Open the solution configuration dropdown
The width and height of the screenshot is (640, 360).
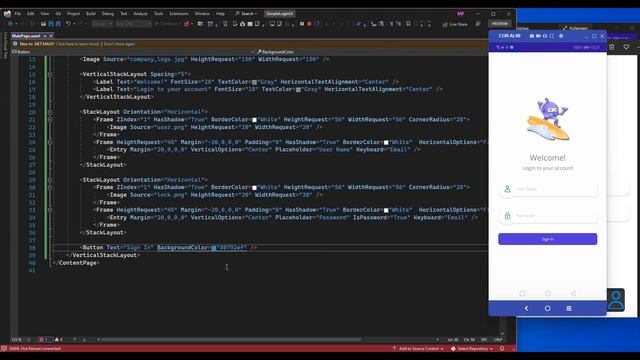(x=102, y=24)
